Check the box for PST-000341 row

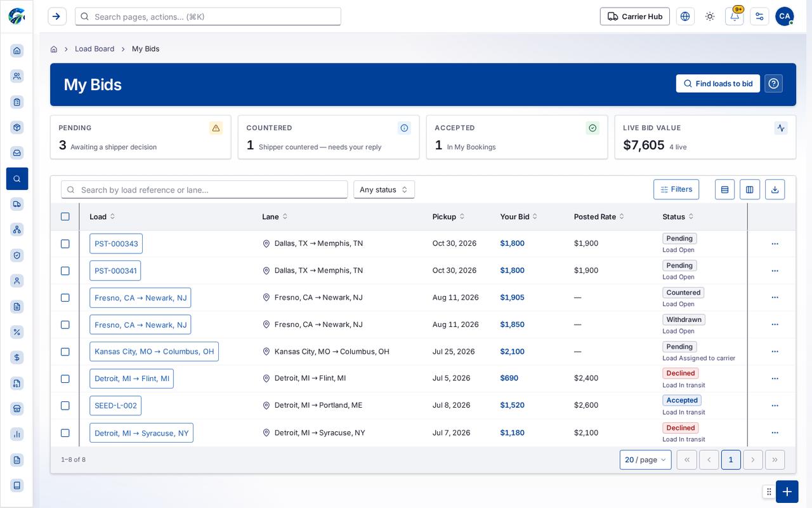(65, 271)
